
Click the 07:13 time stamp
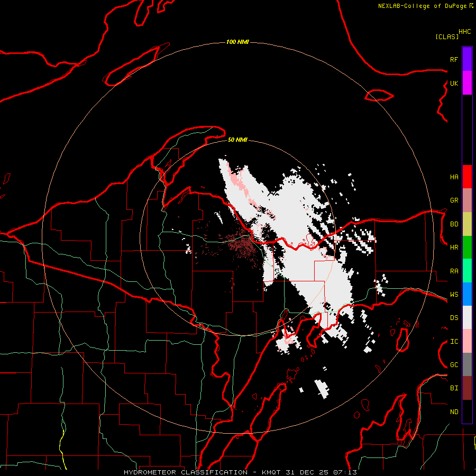coord(345,472)
